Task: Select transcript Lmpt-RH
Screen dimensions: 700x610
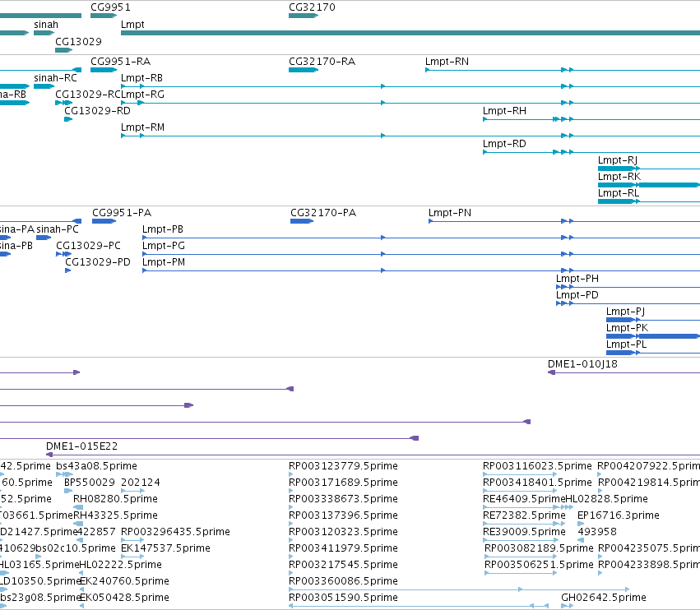Action: (x=591, y=119)
